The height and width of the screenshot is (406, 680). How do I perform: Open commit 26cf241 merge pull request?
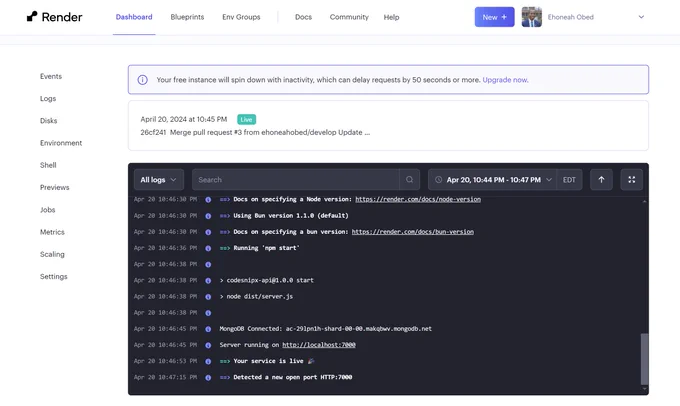point(255,132)
